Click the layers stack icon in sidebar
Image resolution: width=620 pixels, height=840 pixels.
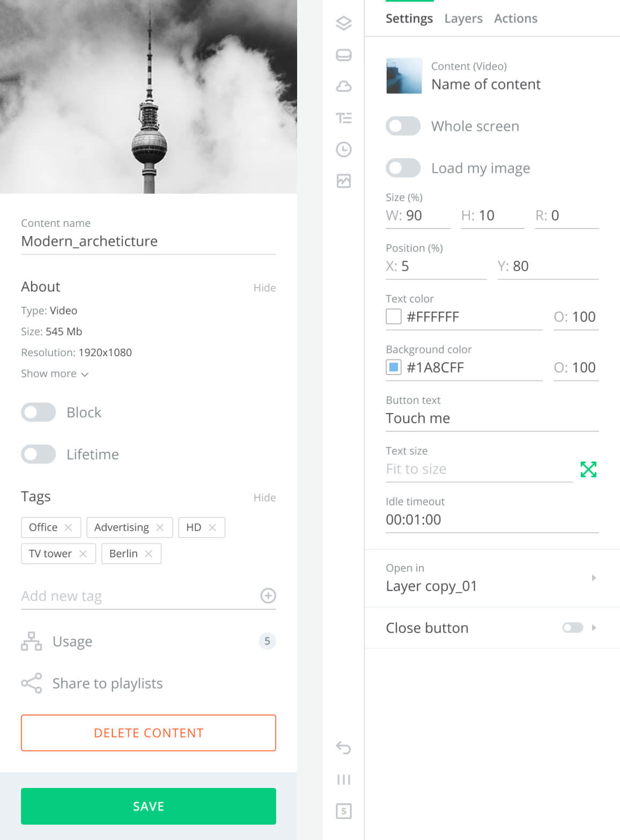(343, 23)
